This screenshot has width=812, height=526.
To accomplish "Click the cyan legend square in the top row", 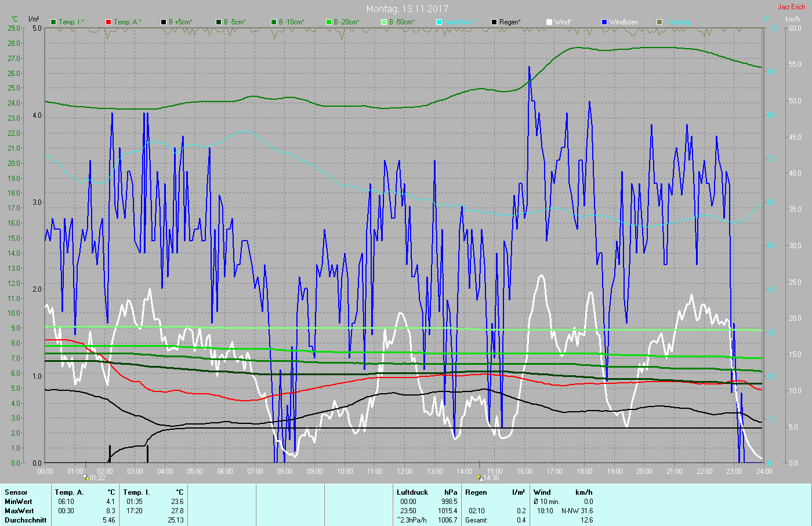I will 439,22.
